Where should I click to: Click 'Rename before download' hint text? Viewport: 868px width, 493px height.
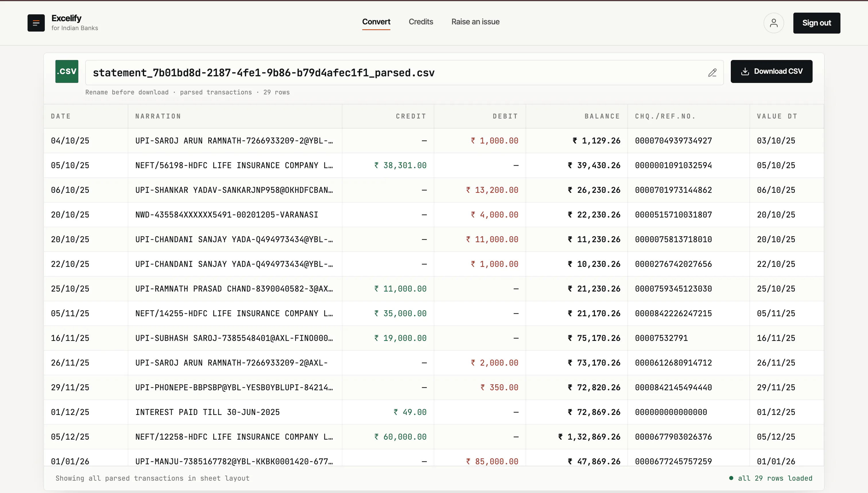click(x=127, y=92)
